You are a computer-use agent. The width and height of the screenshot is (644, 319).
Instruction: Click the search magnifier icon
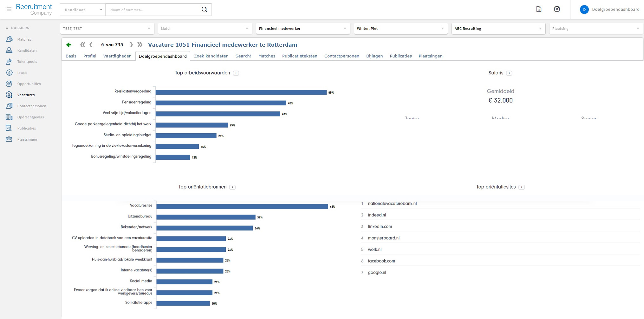204,10
